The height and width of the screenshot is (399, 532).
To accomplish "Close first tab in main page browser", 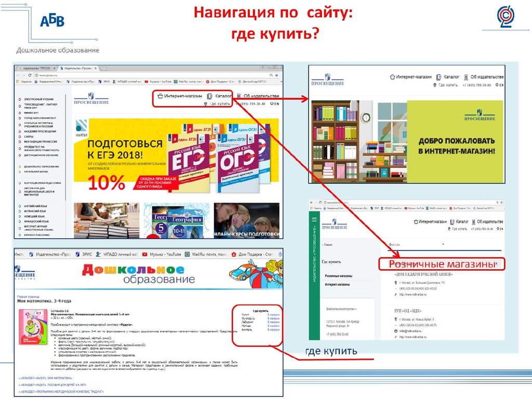I will pyautogui.click(x=54, y=68).
